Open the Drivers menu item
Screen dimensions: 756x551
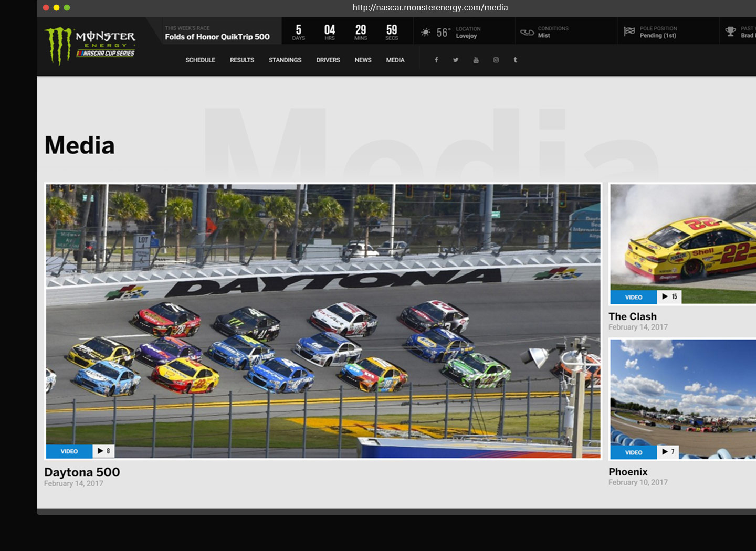point(328,60)
